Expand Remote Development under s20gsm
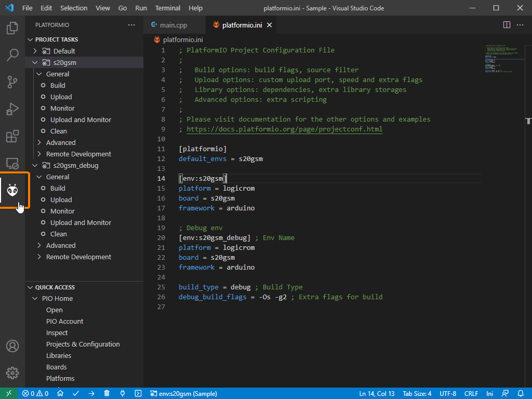Screen dimensions: 532x399 pos(39,154)
